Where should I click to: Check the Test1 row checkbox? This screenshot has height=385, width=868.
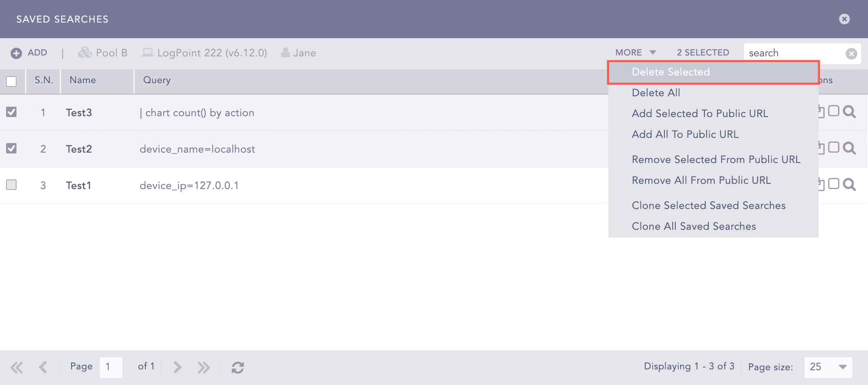(11, 185)
